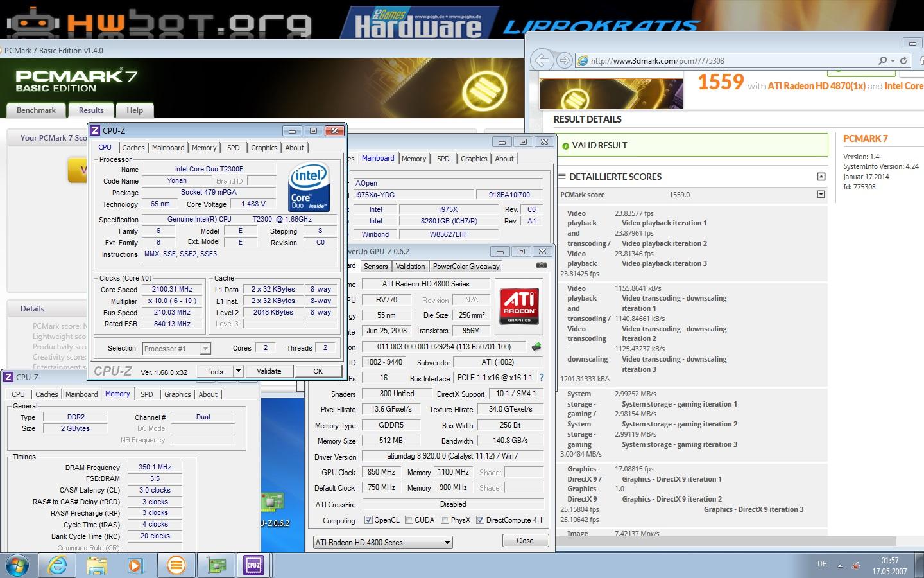Open the Windows Start menu orb
The height and width of the screenshot is (578, 924).
(17, 565)
